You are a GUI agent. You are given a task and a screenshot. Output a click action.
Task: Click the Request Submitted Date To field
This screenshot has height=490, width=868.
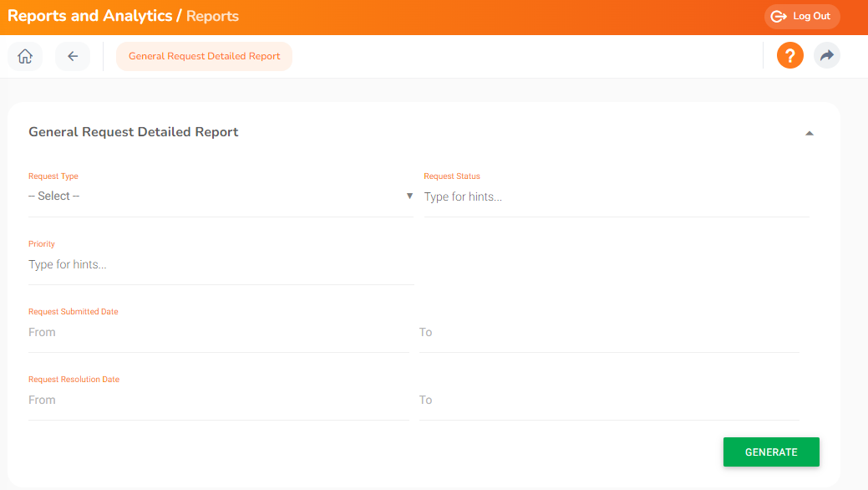(608, 333)
